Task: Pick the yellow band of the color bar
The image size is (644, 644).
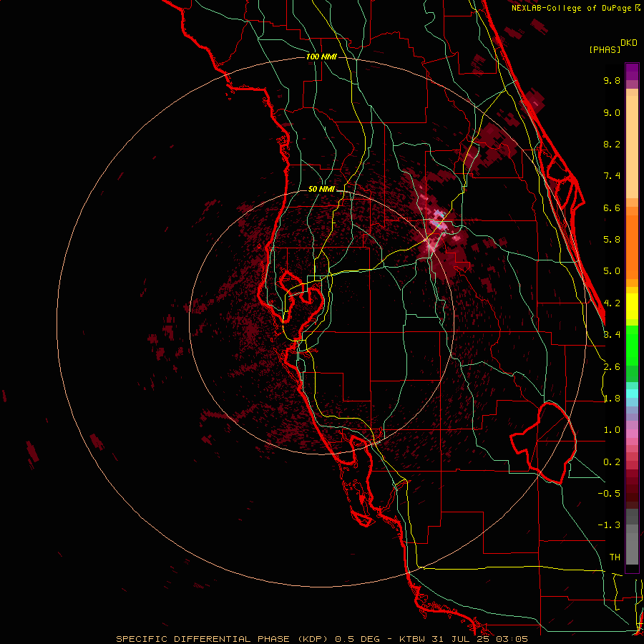Action: (x=632, y=306)
